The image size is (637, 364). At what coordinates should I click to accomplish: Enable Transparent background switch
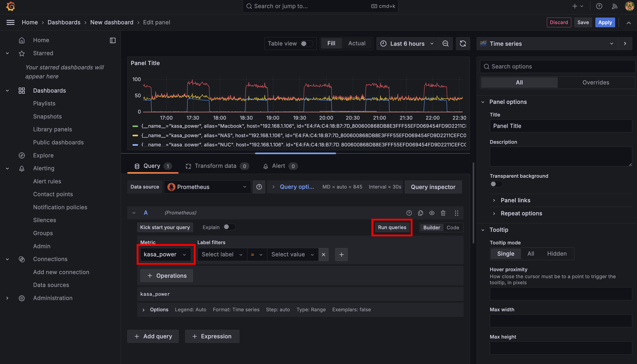point(496,184)
